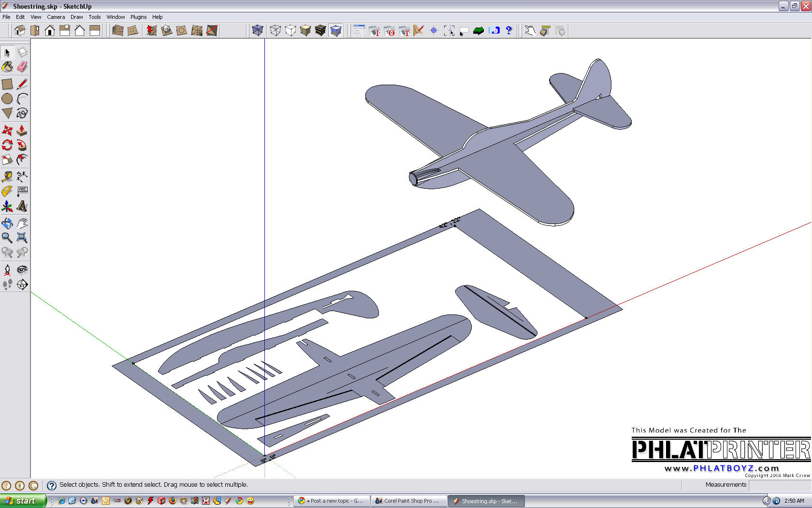Switch to Corel Paint Shop Pro taskbar window

point(408,501)
